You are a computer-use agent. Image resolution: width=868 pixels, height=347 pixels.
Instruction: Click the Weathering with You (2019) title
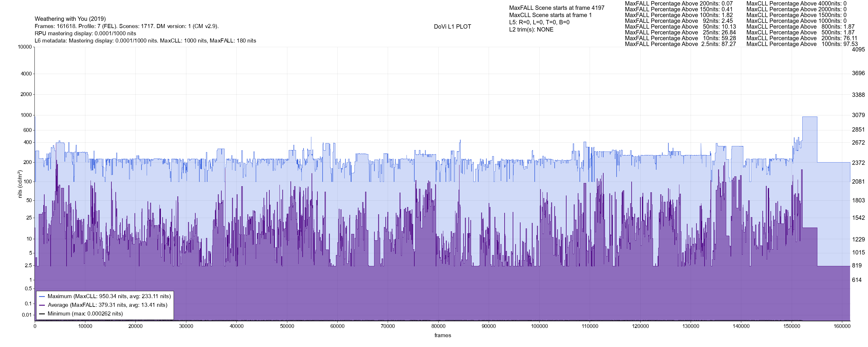point(70,19)
